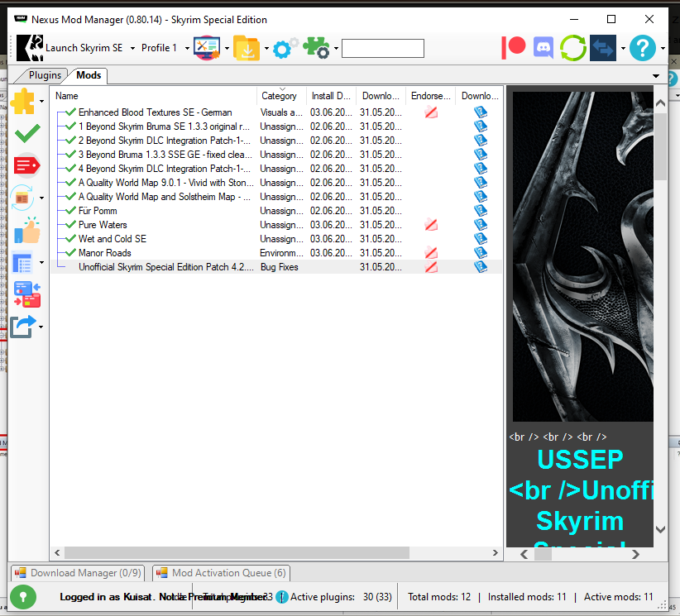Toggle the checkmark for Für Pomm mod

[x=70, y=211]
